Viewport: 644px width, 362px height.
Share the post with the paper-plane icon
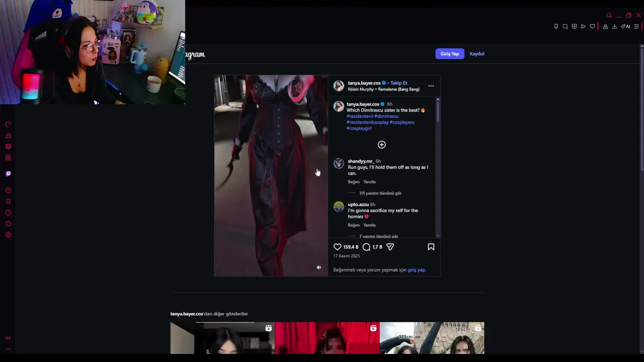click(390, 247)
